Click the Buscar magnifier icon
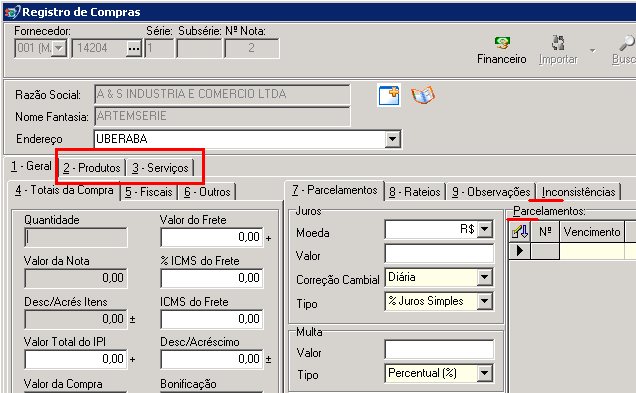The height and width of the screenshot is (393, 636). pos(627,43)
